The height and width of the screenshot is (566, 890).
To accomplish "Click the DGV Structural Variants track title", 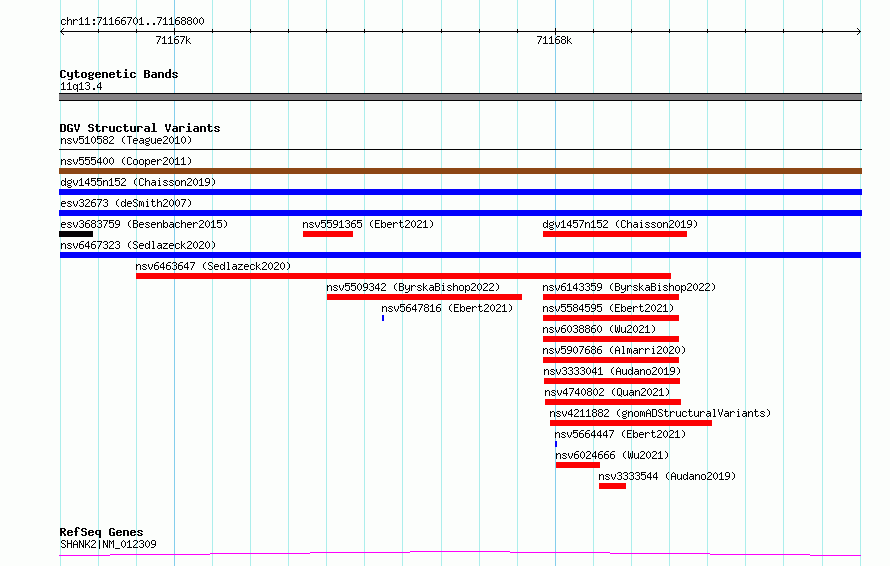I will (140, 128).
